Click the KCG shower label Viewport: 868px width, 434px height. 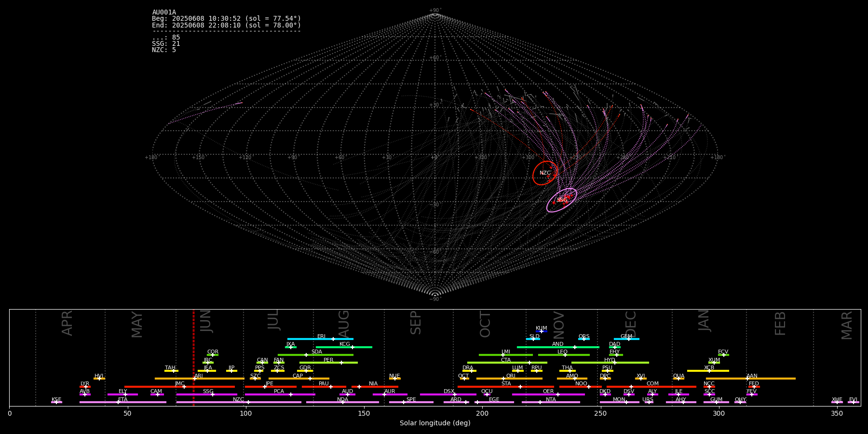pos(344,344)
